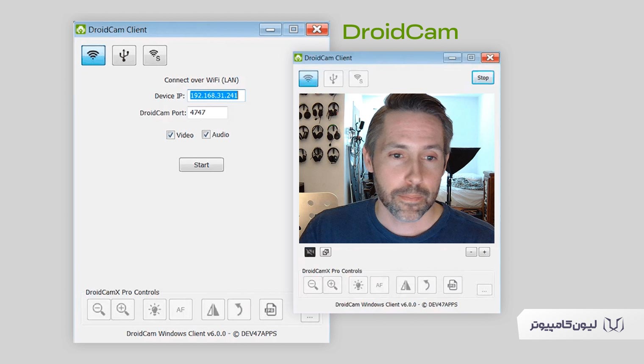
Task: Uncheck the Audio checkbox
Action: pos(206,135)
